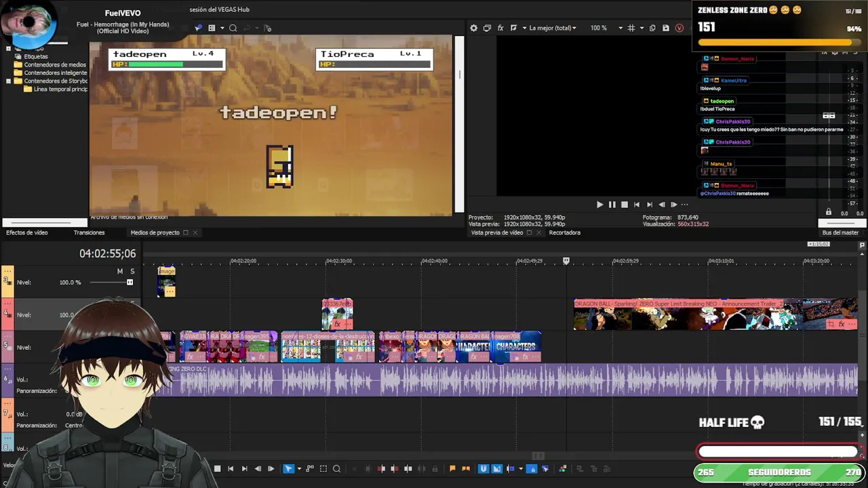Open more preview transport options ellipsis

684,204
